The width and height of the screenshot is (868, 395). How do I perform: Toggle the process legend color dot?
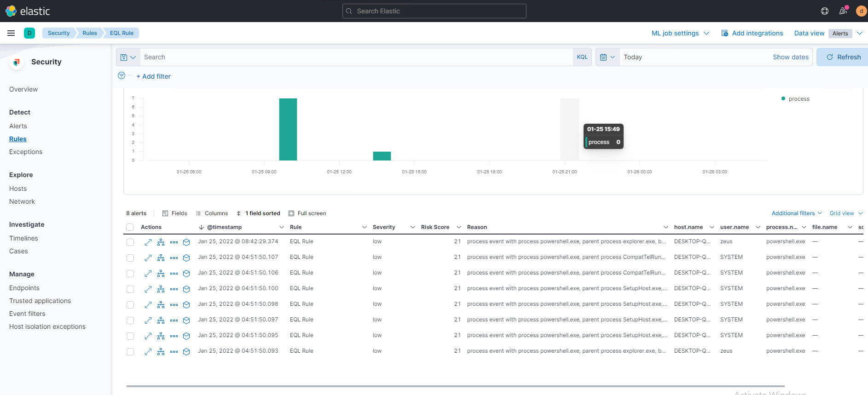tap(783, 98)
